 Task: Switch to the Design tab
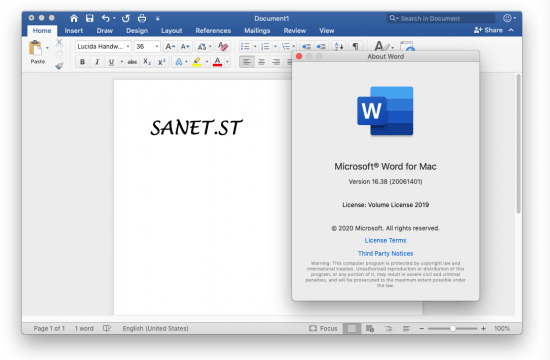click(x=137, y=31)
